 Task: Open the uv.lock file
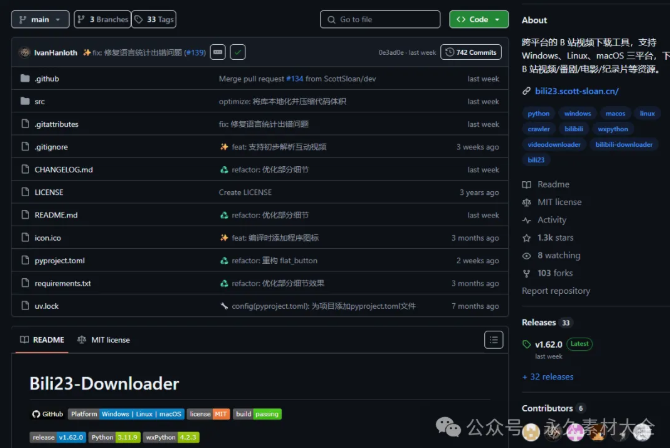pyautogui.click(x=47, y=306)
